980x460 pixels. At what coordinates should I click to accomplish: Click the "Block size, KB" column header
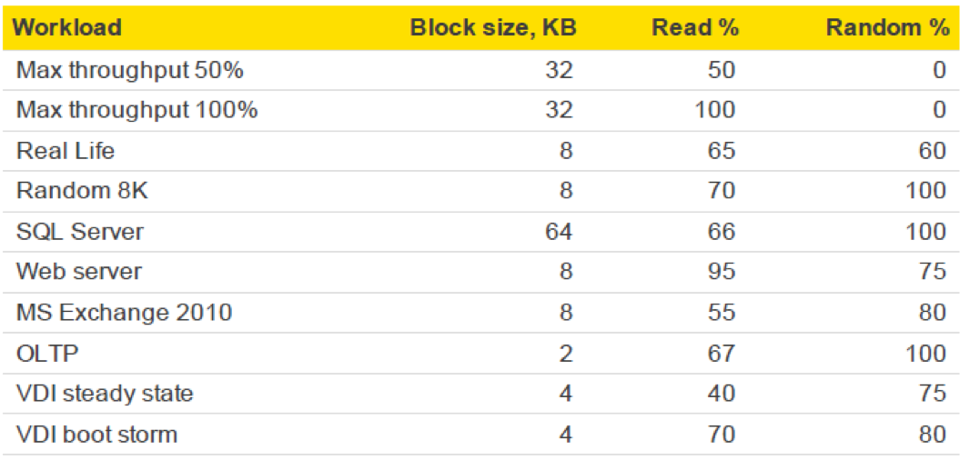click(x=490, y=27)
